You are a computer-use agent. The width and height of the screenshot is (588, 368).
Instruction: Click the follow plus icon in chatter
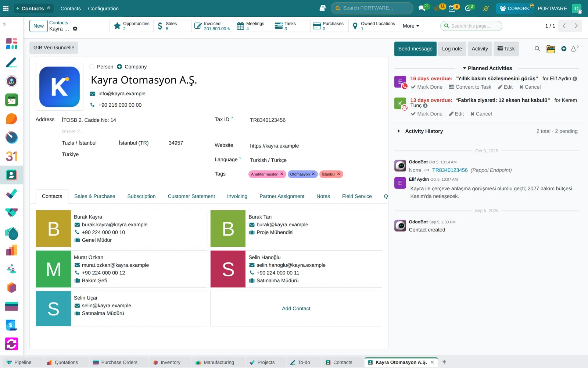pyautogui.click(x=564, y=49)
